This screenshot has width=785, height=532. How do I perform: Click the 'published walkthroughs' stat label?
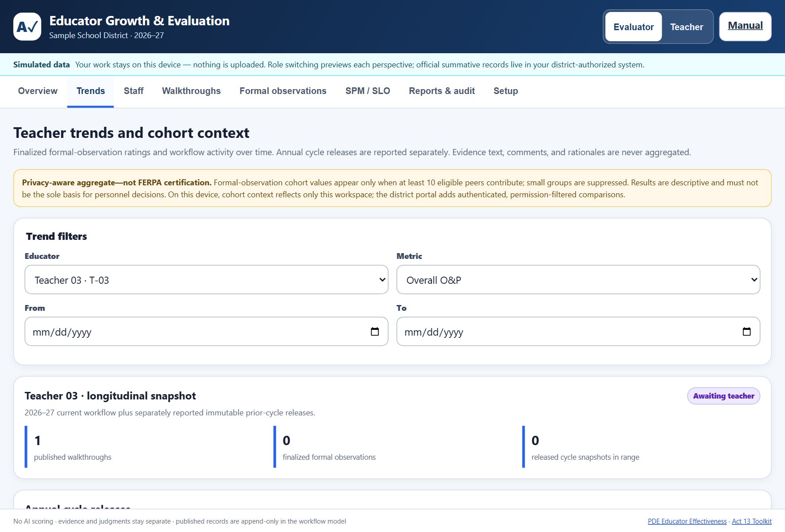73,457
